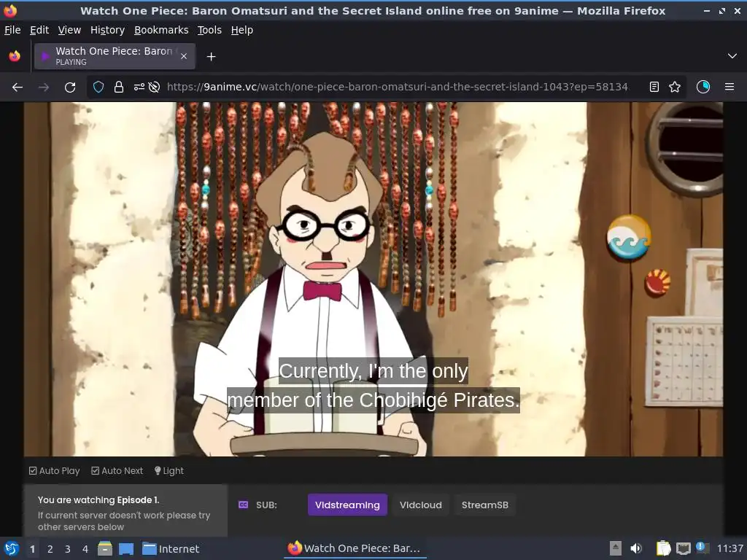747x560 pixels.
Task: Open the volume speaker control in tray
Action: [636, 548]
